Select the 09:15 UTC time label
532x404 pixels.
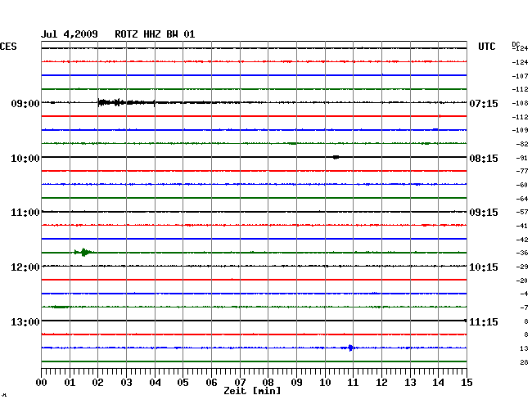484,213
